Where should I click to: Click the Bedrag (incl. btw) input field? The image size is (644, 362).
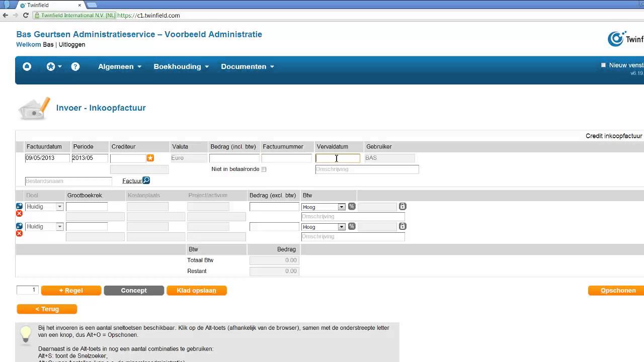234,158
